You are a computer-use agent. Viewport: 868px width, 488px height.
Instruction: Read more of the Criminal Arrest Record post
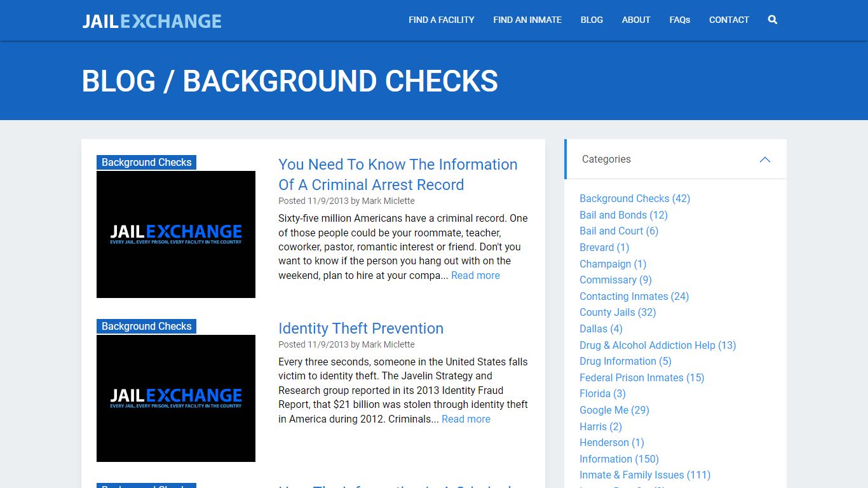[x=475, y=275]
